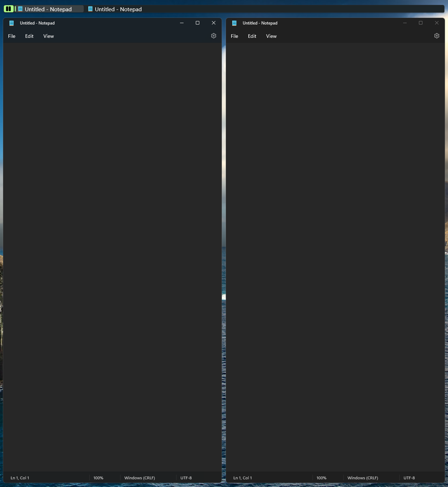
Task: Open View menu in right Notepad window
Action: click(271, 36)
